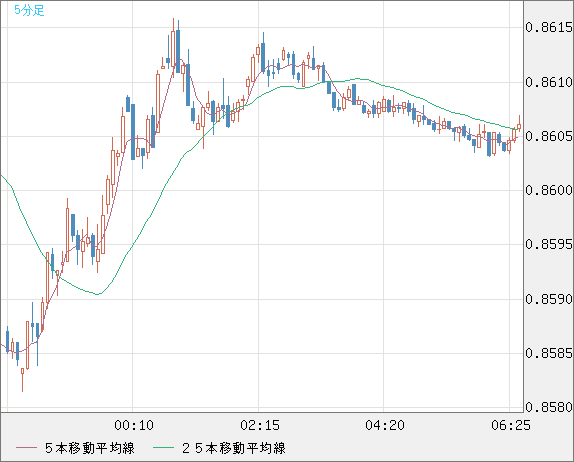This screenshot has height=462, width=574.
Task: Click the 04:20 time axis label
Action: [385, 425]
